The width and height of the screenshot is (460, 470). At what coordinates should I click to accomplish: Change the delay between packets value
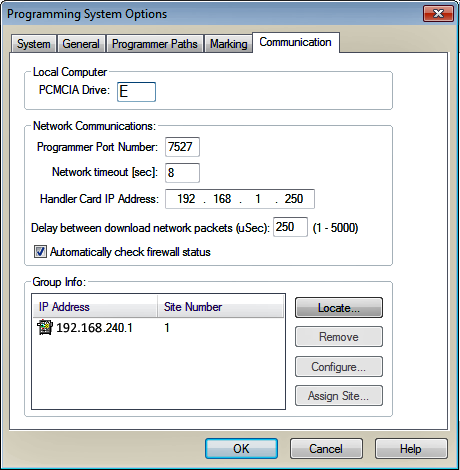coord(290,227)
